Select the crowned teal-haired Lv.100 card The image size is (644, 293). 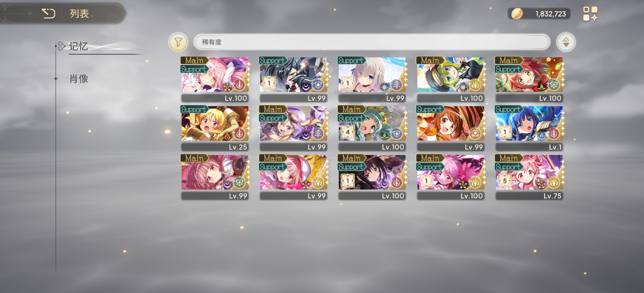coord(372,128)
